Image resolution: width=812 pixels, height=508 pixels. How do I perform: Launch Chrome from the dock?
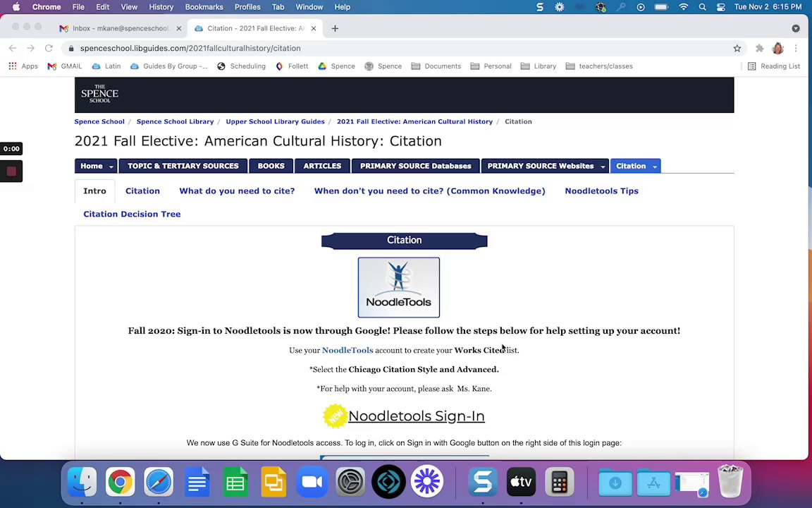(120, 482)
